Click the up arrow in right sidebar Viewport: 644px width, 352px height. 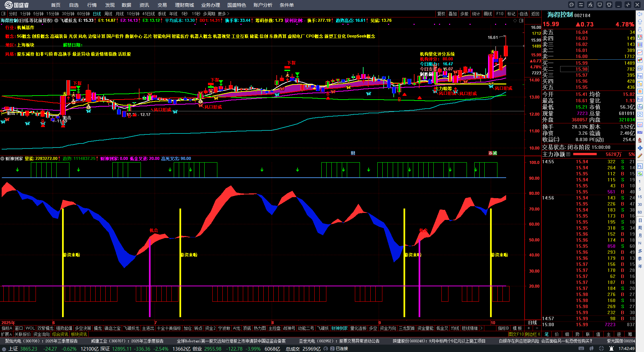pyautogui.click(x=640, y=21)
